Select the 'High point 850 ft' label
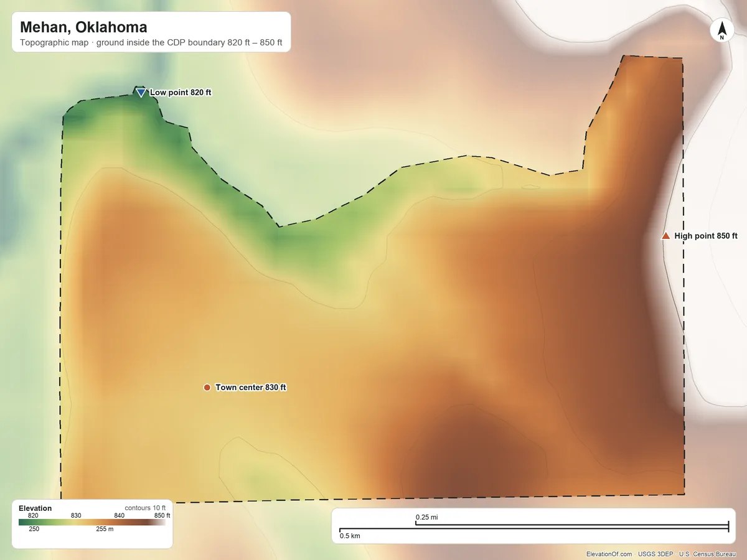The height and width of the screenshot is (560, 747). pyautogui.click(x=706, y=236)
